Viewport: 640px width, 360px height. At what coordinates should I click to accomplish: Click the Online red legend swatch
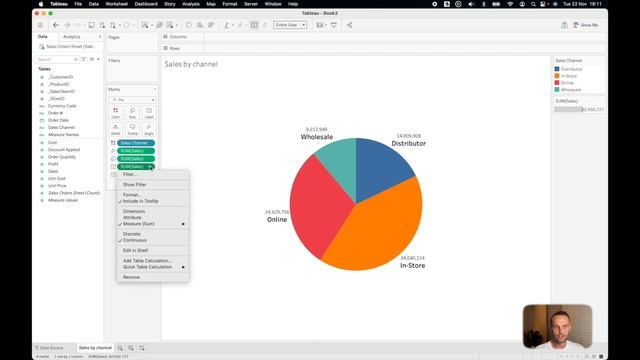click(557, 83)
